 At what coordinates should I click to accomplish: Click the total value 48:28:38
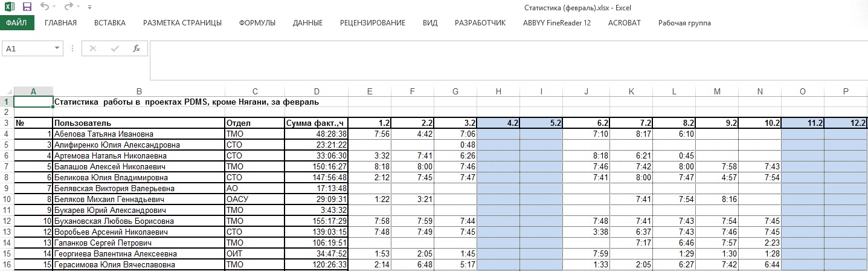(317, 134)
